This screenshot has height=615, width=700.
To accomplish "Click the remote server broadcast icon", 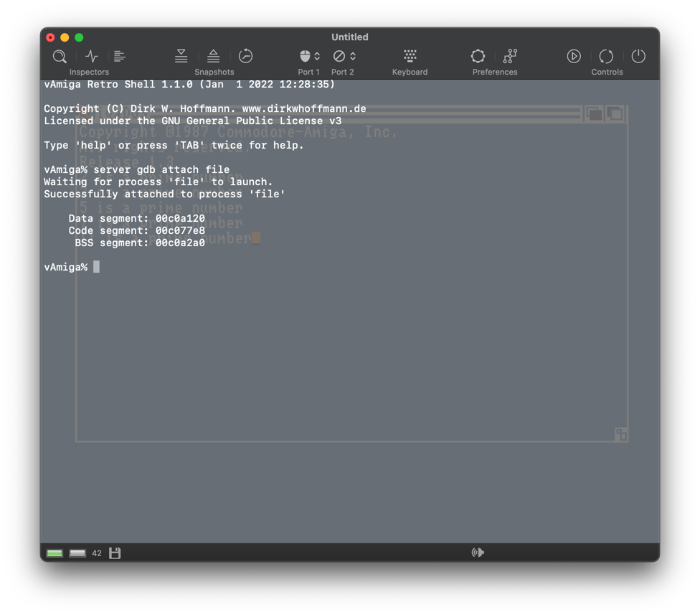I will (x=478, y=553).
